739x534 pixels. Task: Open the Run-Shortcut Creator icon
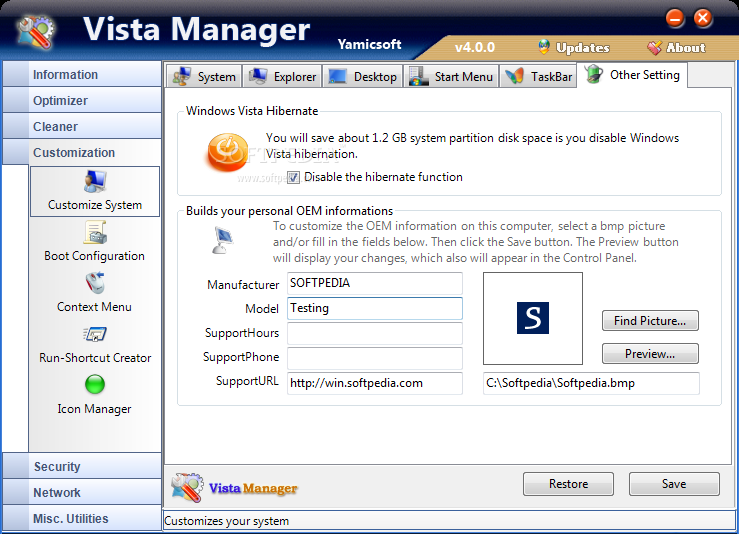point(95,334)
